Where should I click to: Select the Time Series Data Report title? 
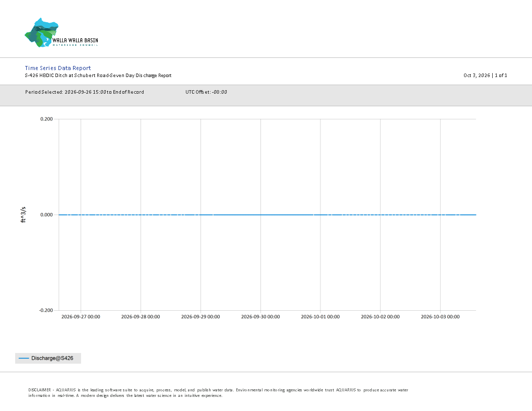click(57, 68)
